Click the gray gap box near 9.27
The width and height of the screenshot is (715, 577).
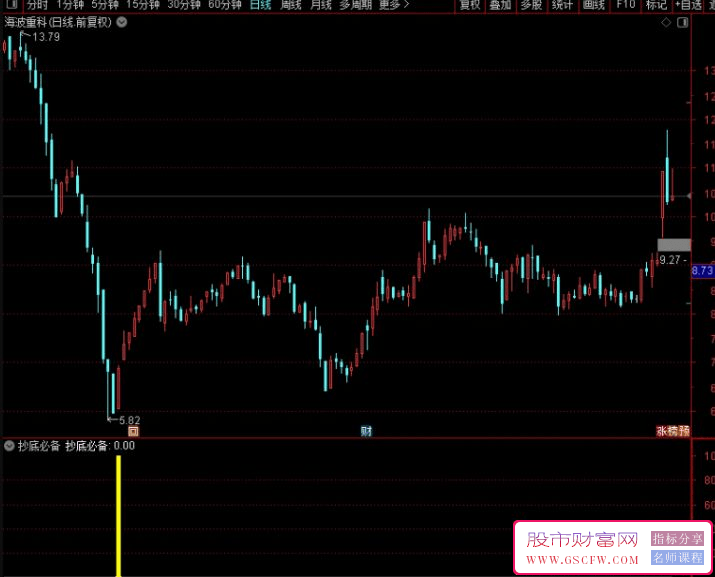click(x=674, y=245)
